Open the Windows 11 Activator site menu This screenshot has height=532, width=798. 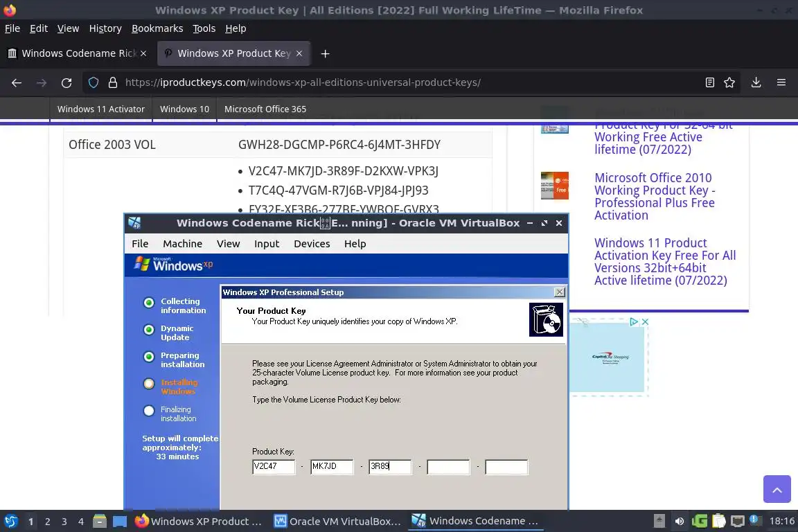(x=100, y=109)
